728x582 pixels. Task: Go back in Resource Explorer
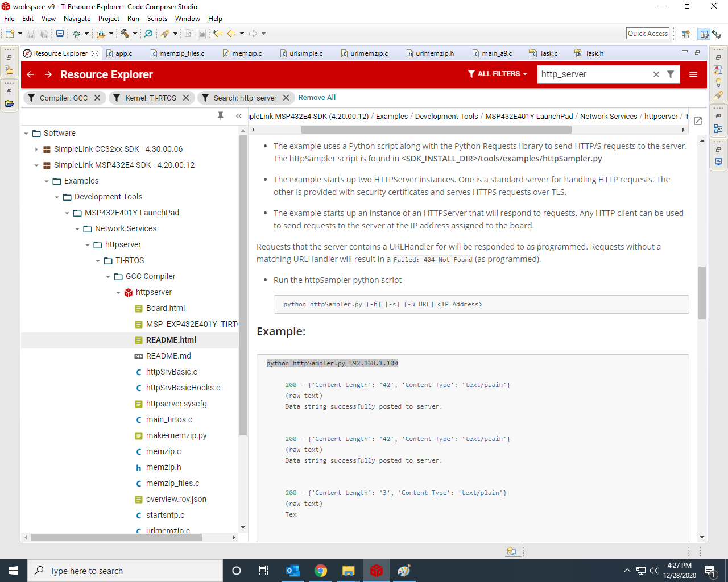pos(31,74)
